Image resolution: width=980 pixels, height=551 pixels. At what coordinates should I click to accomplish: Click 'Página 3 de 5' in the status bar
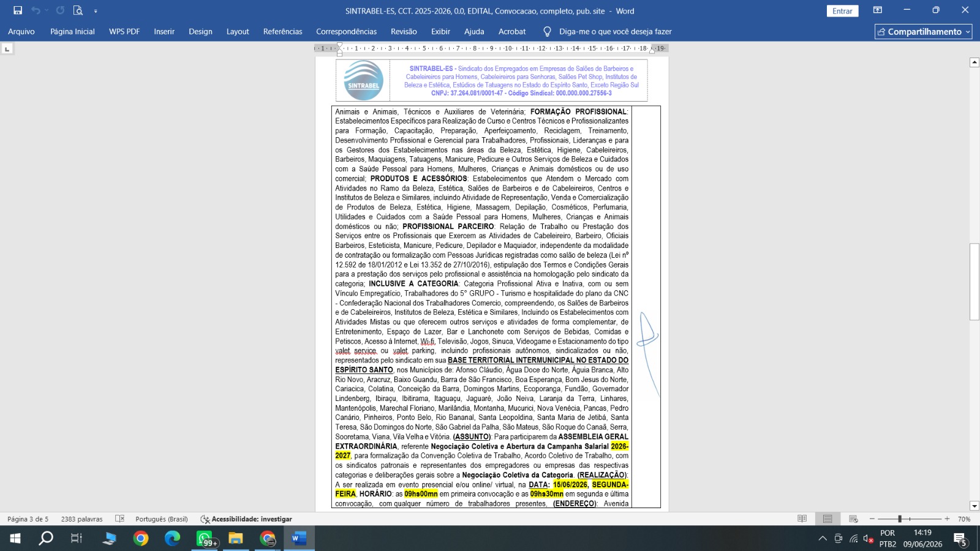coord(28,519)
